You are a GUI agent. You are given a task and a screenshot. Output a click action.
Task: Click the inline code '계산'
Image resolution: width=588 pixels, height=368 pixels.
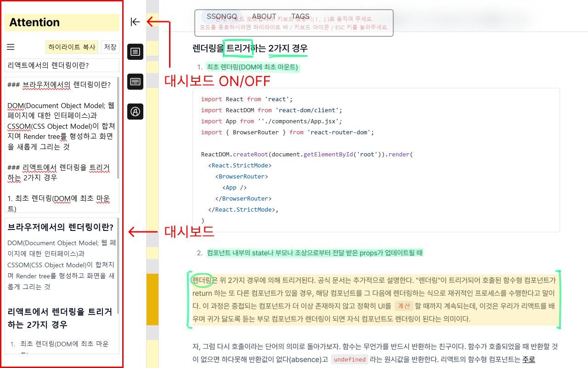coord(404,306)
